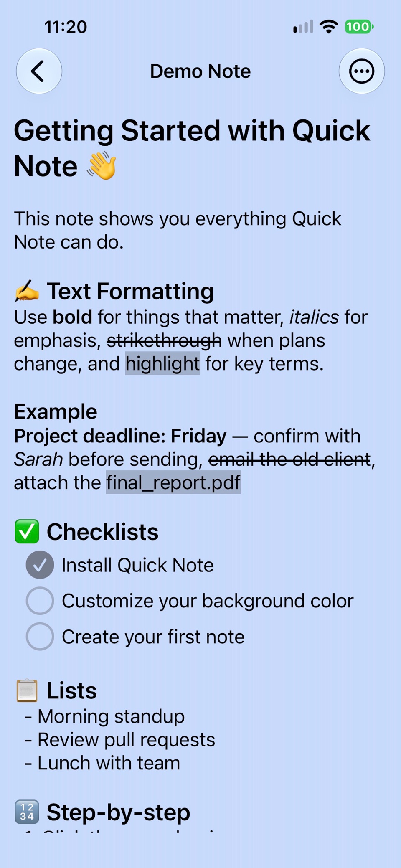This screenshot has height=868, width=401.
Task: Tap the Demo Note title in header
Action: tap(200, 71)
